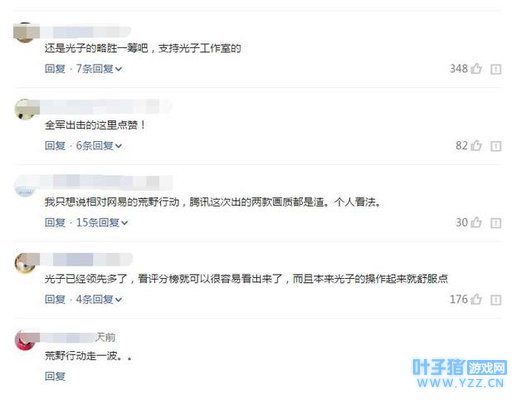Report the 348-like comment via square icon
The image size is (531, 400).
pyautogui.click(x=496, y=69)
